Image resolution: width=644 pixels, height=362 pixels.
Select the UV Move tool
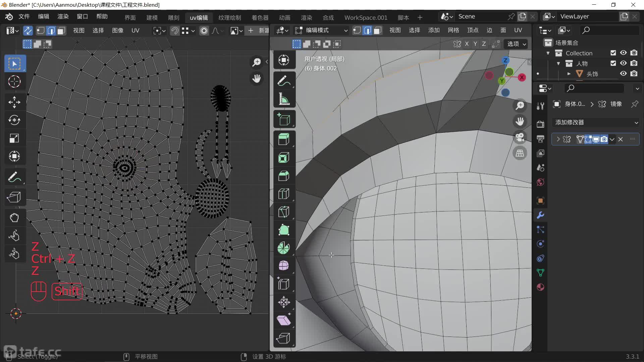pos(14,102)
